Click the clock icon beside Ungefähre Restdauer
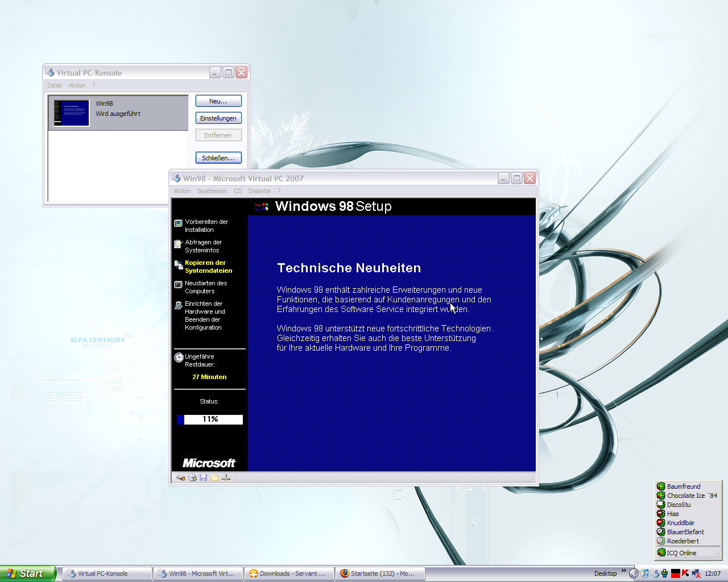The image size is (728, 582). [x=179, y=357]
